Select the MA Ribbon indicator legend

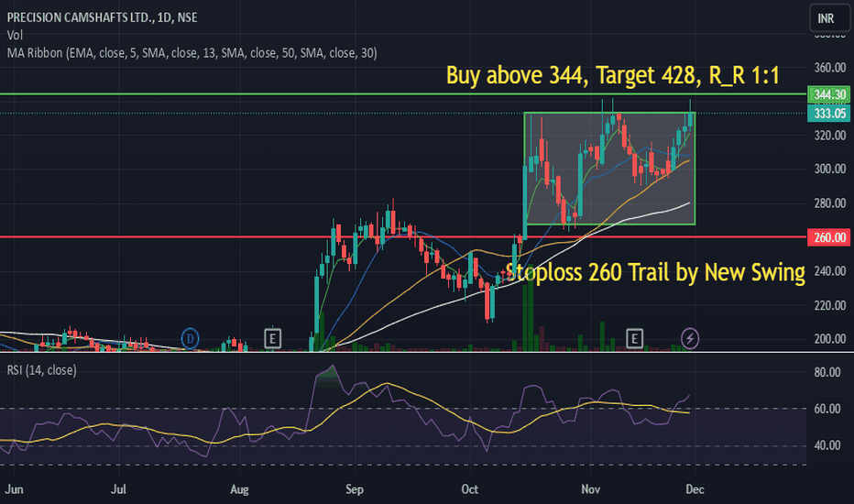click(192, 53)
